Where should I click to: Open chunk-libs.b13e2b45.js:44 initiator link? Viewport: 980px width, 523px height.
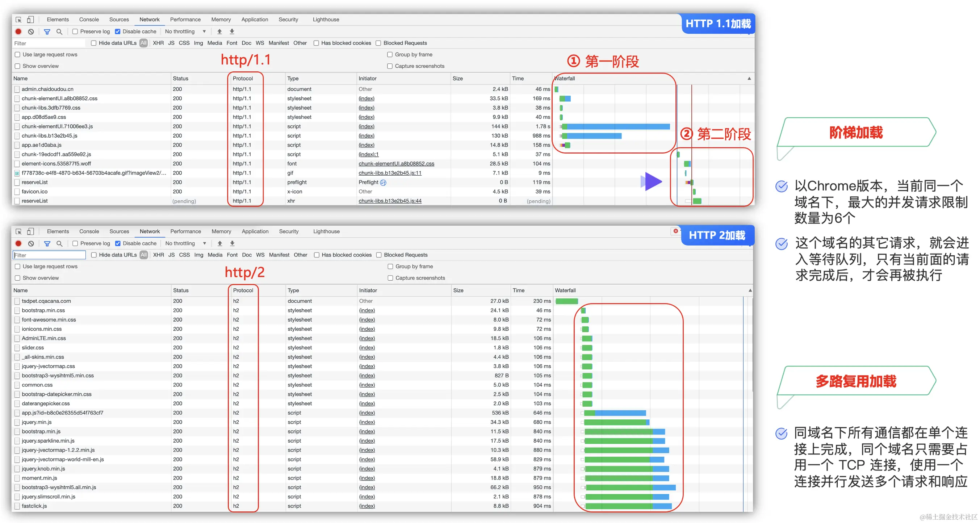390,201
